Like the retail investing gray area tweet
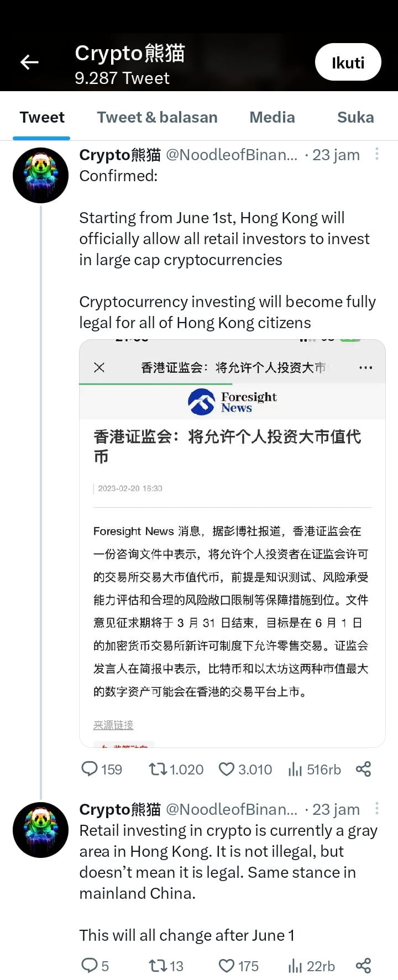 [227, 965]
